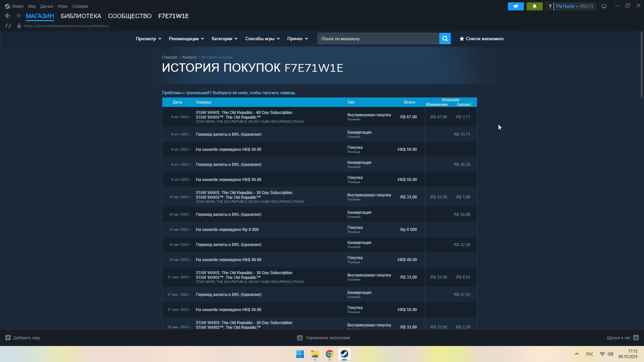
Task: Open Big Picture mode monitor icon
Action: pos(604,6)
